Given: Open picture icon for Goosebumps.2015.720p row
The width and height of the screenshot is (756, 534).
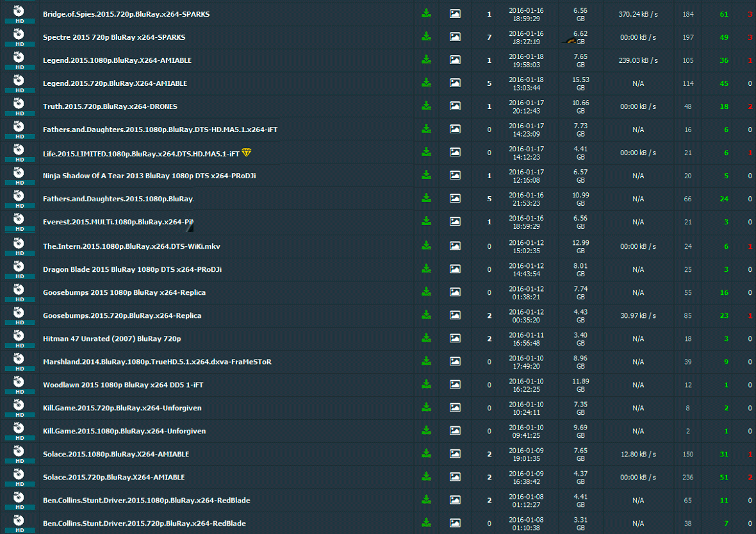Looking at the screenshot, I should [455, 315].
